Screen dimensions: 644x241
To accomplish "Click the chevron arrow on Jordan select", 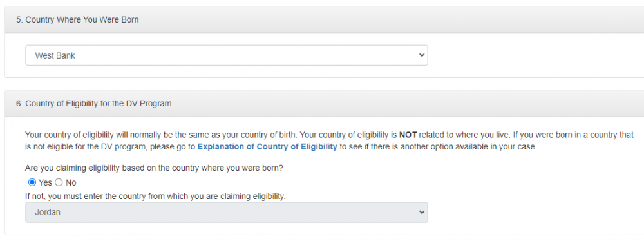I will [x=421, y=212].
